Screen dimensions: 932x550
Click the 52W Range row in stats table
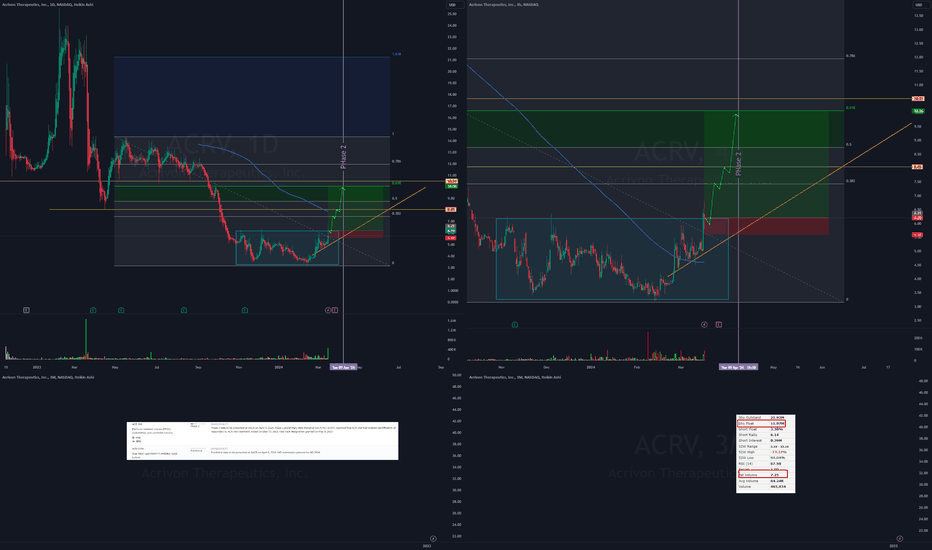coord(765,447)
